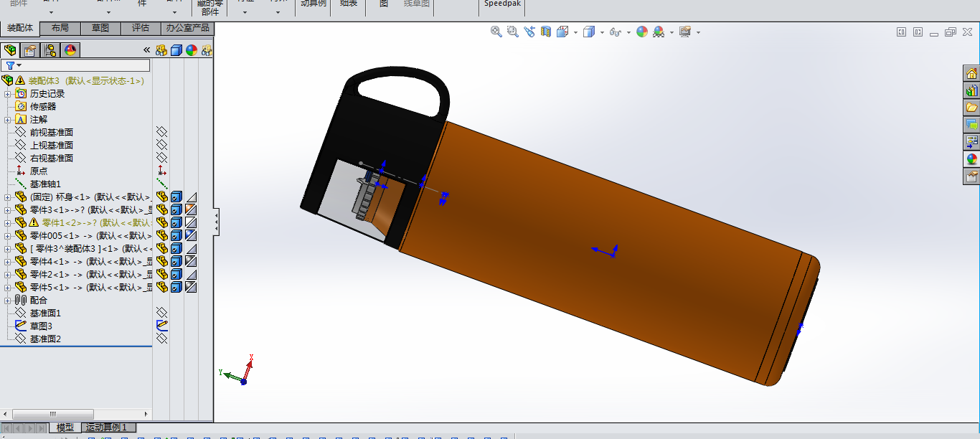Open the Edit Appearance color ball icon
The image size is (980, 439).
point(642,32)
